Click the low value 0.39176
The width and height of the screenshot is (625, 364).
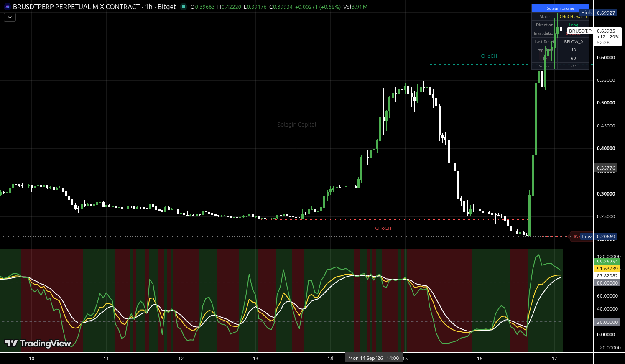click(257, 7)
